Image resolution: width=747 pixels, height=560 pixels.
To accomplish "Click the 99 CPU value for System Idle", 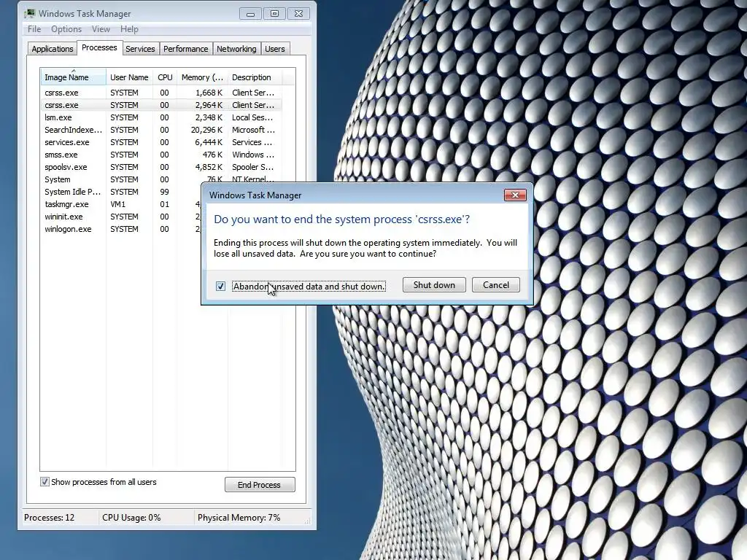I will pos(164,192).
